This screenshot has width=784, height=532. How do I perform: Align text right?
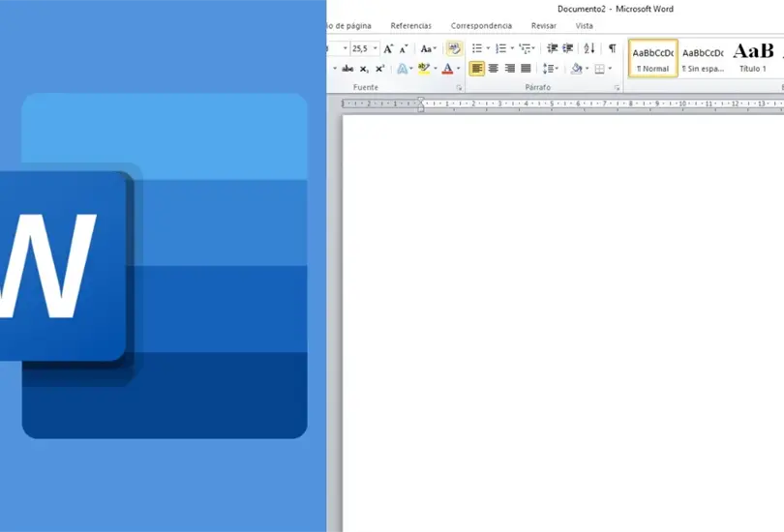[509, 69]
